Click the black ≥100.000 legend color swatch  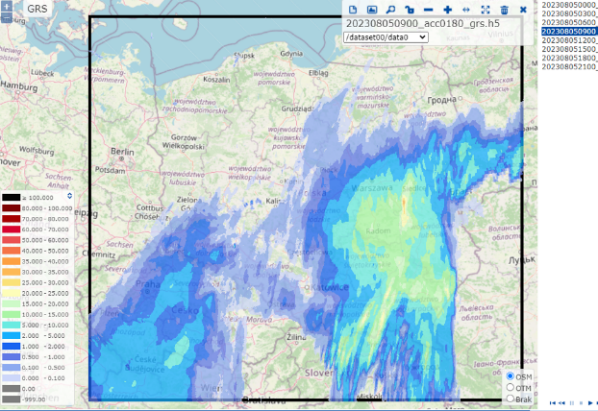pos(11,197)
